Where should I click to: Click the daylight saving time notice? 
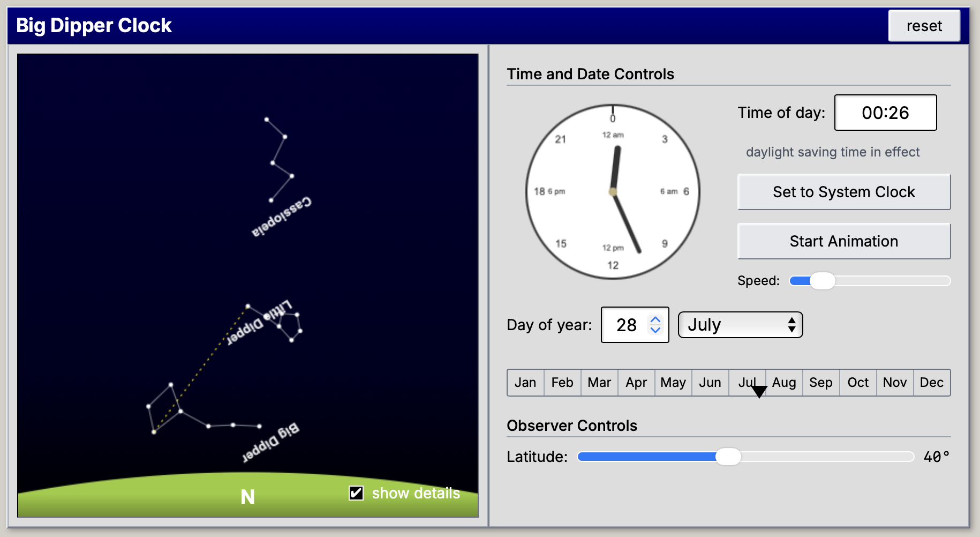833,152
